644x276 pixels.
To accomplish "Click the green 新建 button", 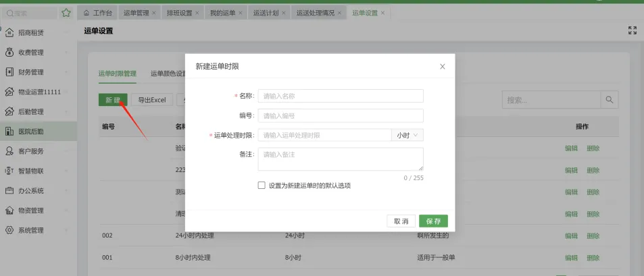I will coord(113,100).
